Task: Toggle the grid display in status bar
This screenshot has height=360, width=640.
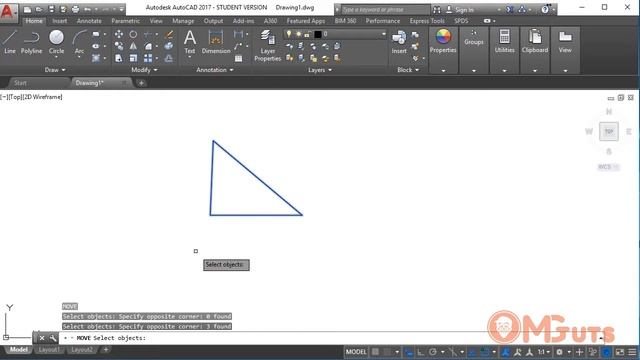Action: tap(375, 352)
